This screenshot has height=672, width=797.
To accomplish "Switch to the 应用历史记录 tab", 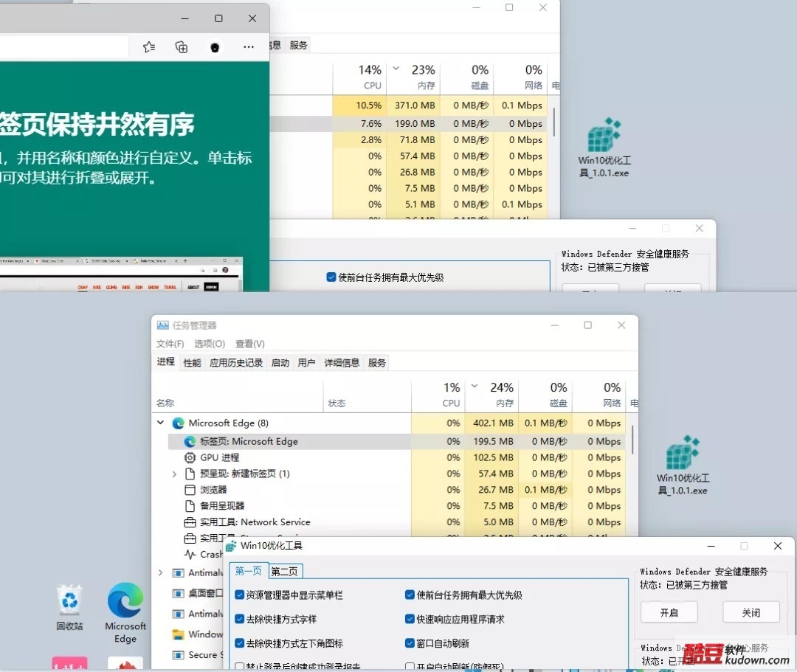I will [236, 363].
